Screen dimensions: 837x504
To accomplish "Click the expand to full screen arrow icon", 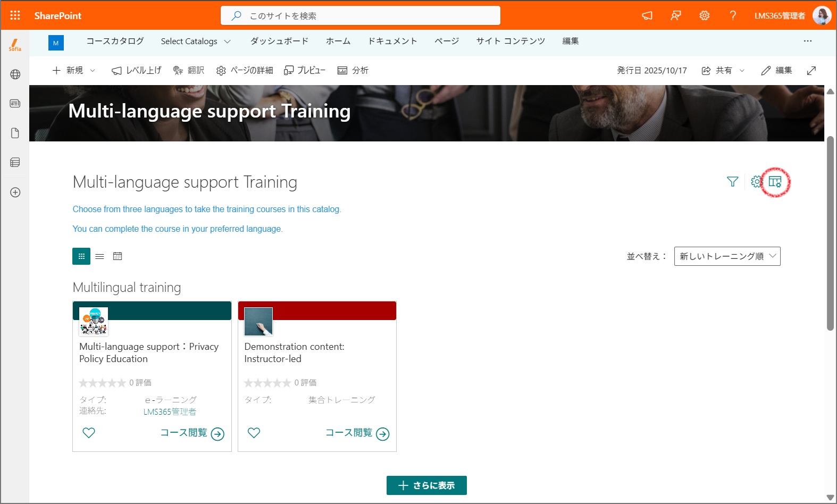I will pos(811,71).
